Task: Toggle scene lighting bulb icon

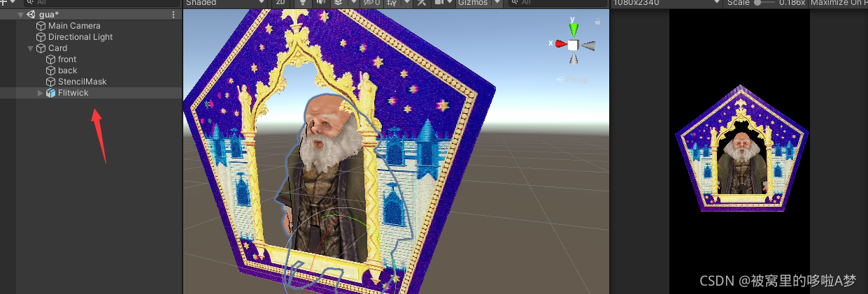Action: tap(302, 3)
